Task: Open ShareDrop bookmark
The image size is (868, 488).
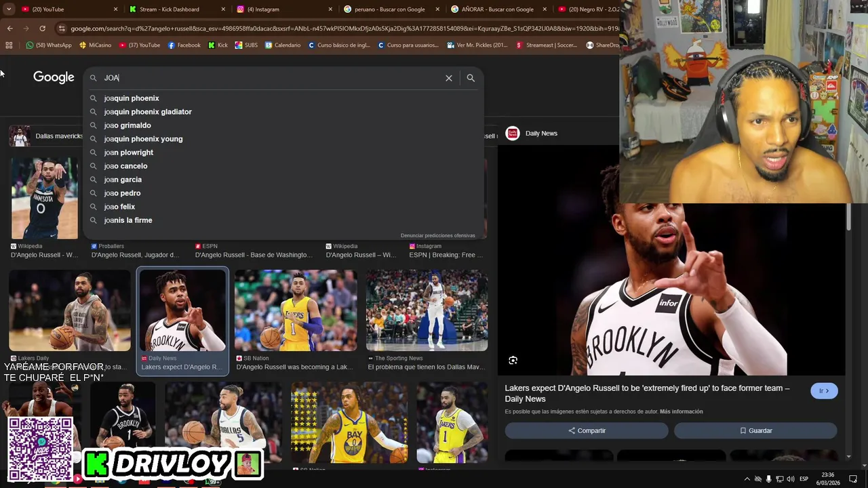Action: click(x=603, y=45)
